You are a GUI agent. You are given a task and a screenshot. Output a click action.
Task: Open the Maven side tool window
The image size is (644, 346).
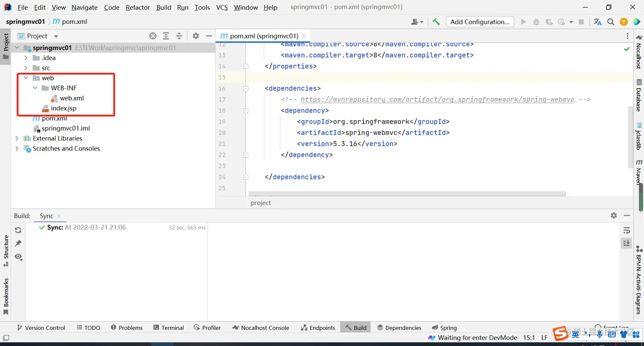638,172
